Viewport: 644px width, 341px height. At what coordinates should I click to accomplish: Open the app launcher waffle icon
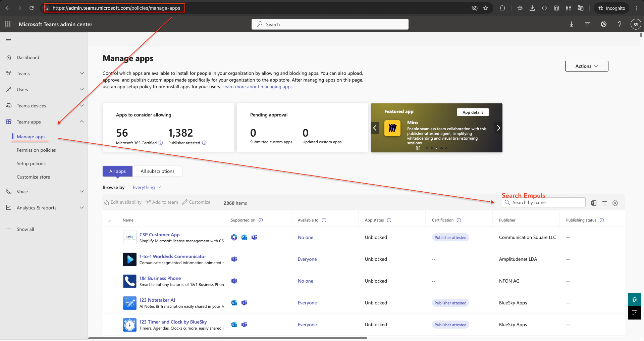(x=8, y=24)
